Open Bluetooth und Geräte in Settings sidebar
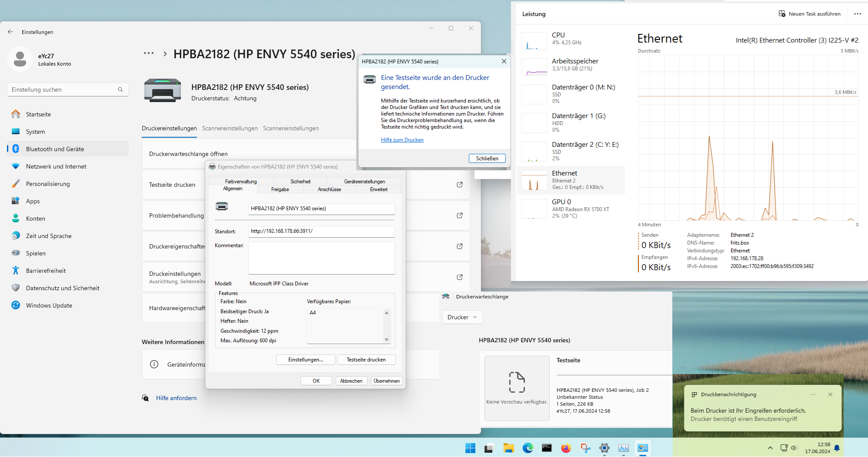 point(55,149)
